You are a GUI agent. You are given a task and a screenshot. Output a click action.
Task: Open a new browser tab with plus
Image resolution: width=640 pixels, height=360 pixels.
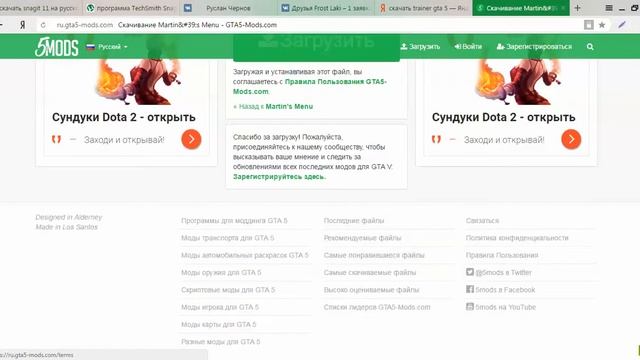[x=577, y=8]
